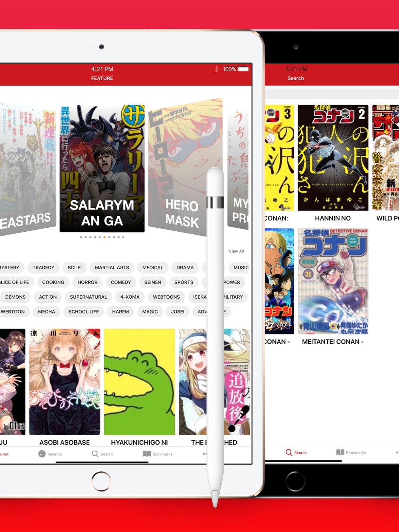The height and width of the screenshot is (532, 399).
Task: Pick the HORROR genre tag
Action: 87,282
